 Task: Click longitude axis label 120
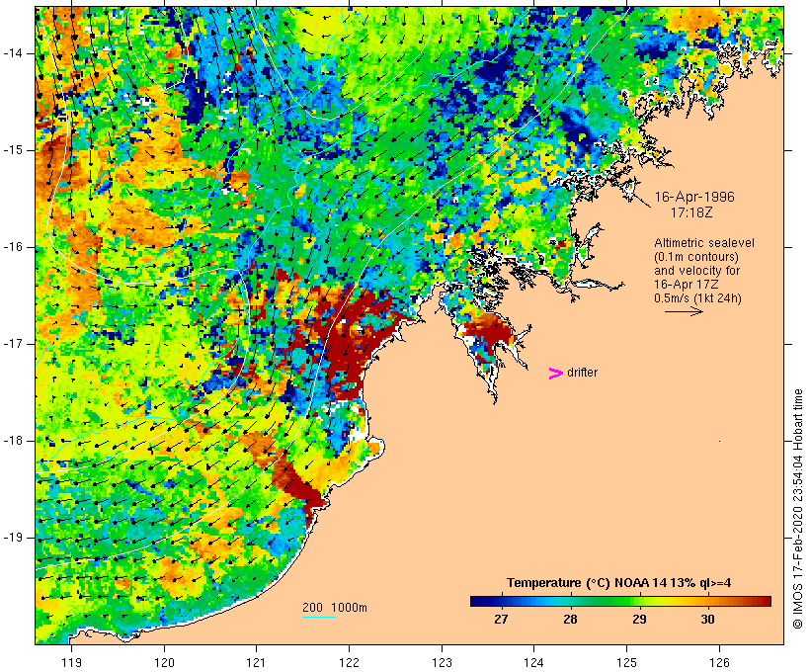(164, 662)
